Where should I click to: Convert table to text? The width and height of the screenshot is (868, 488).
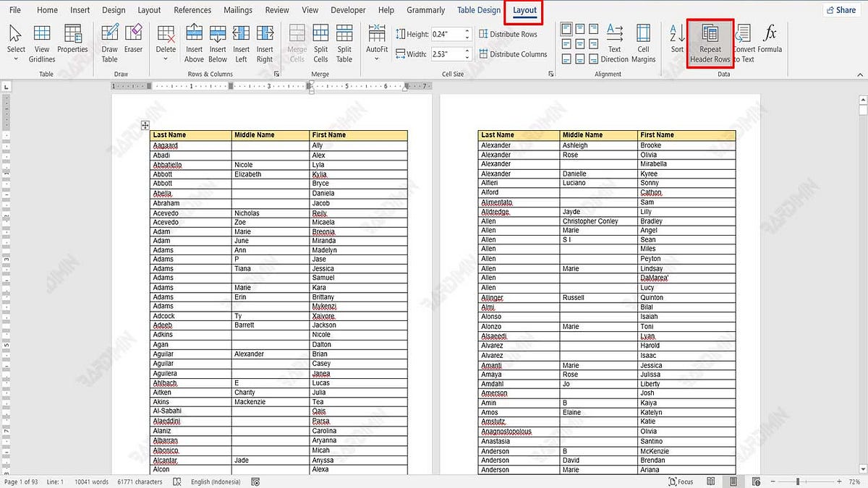744,43
